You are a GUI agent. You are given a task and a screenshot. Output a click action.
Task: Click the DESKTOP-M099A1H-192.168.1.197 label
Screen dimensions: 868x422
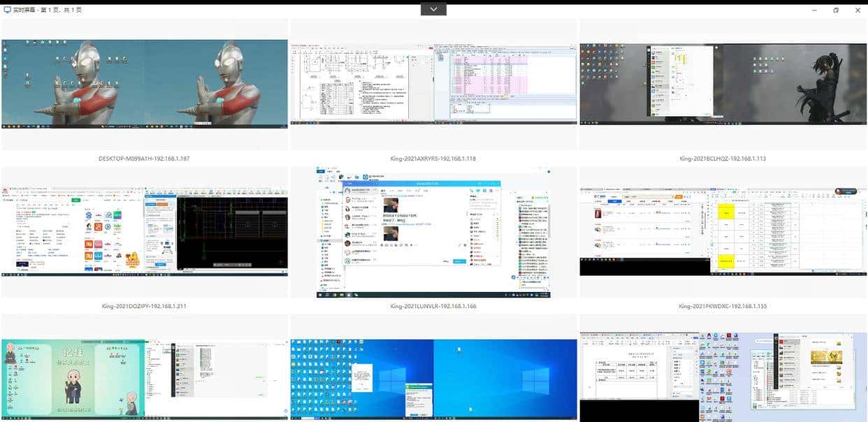coord(145,159)
